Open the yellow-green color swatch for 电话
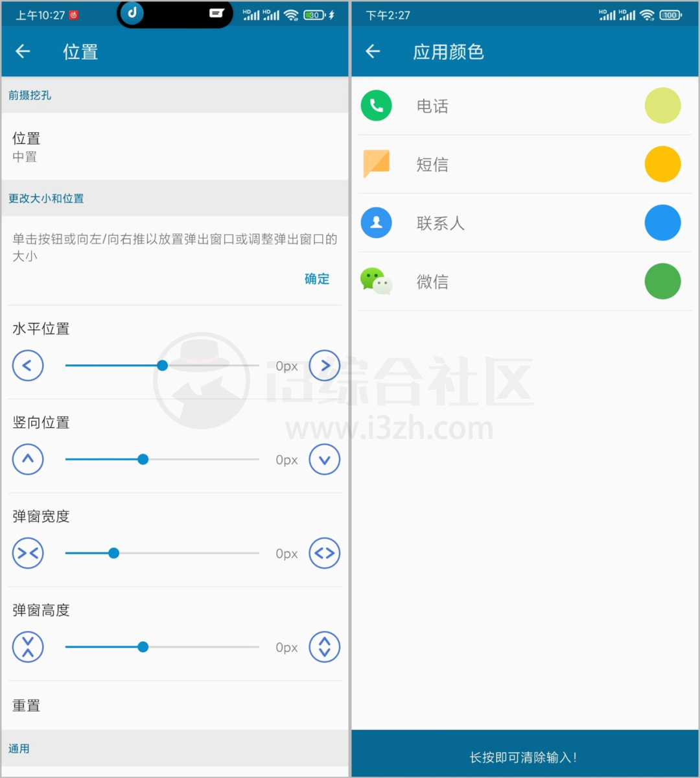This screenshot has height=778, width=700. [x=662, y=106]
